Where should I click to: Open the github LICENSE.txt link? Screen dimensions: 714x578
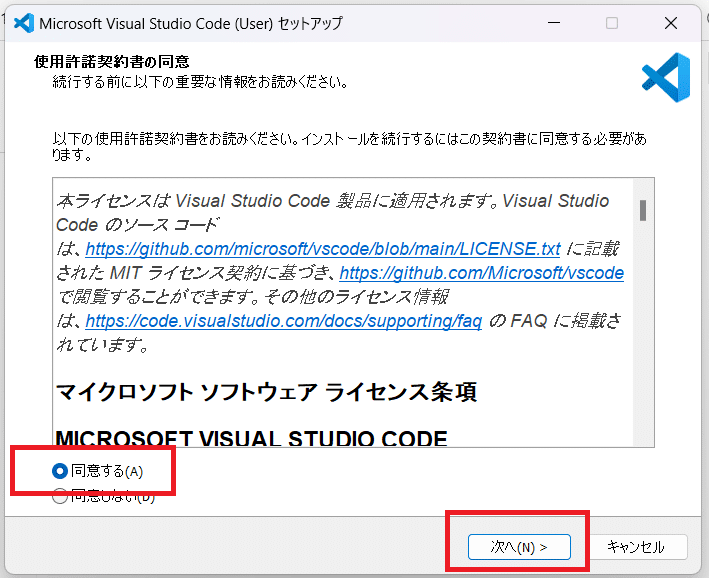coord(323,249)
